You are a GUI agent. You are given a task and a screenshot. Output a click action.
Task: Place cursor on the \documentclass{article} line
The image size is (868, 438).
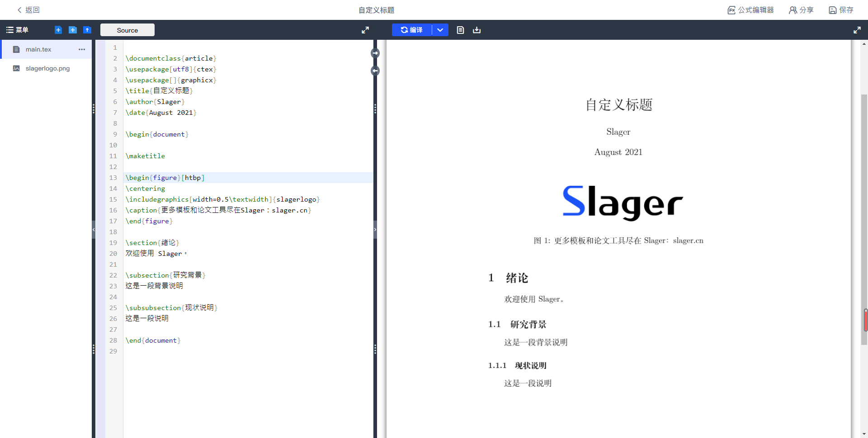pos(171,58)
